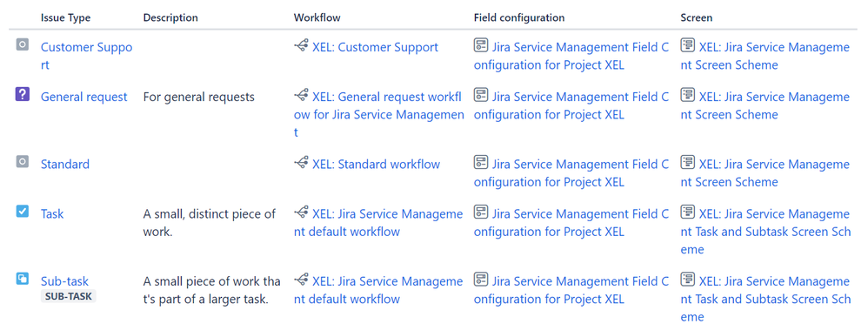Open Screen Scheme link in Customer Support row
The height and width of the screenshot is (324, 868).
point(765,56)
